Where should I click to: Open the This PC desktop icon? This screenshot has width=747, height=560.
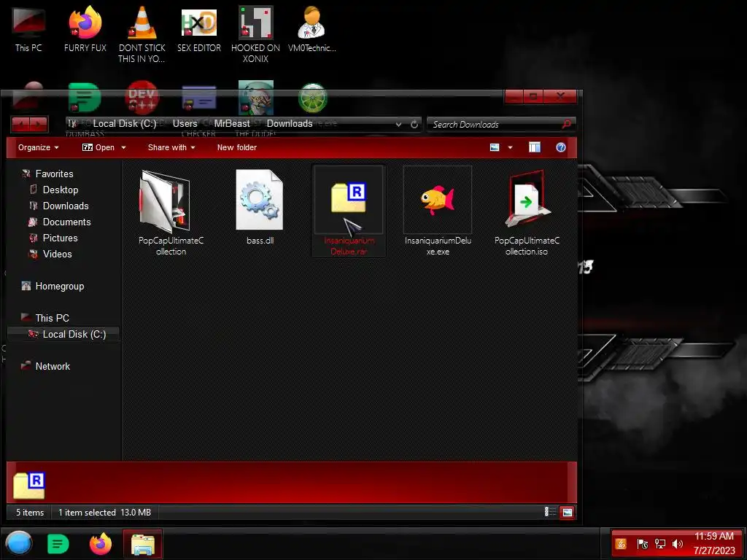pyautogui.click(x=28, y=29)
